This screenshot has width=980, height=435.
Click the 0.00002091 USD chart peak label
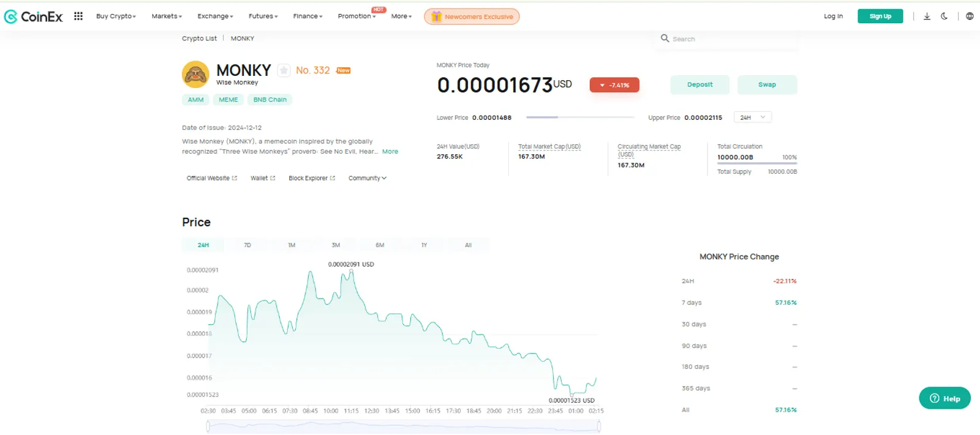coord(351,264)
